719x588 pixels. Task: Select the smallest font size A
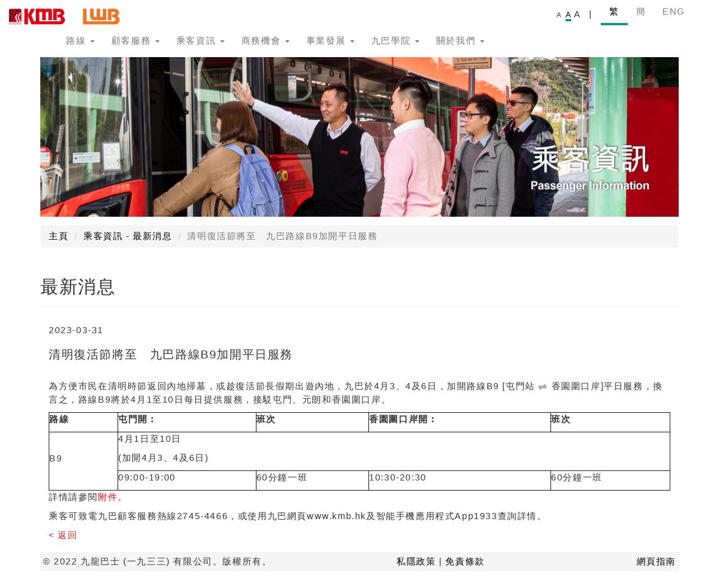pyautogui.click(x=559, y=15)
